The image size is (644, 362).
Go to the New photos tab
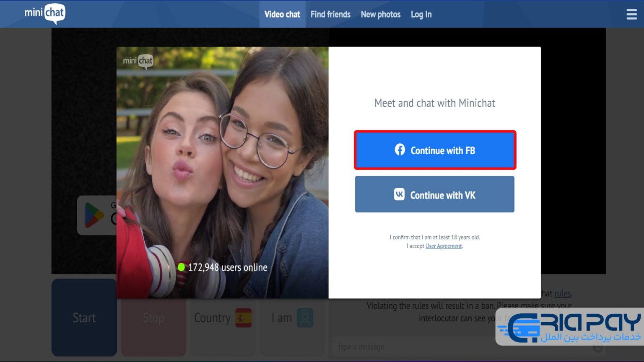coord(380,14)
